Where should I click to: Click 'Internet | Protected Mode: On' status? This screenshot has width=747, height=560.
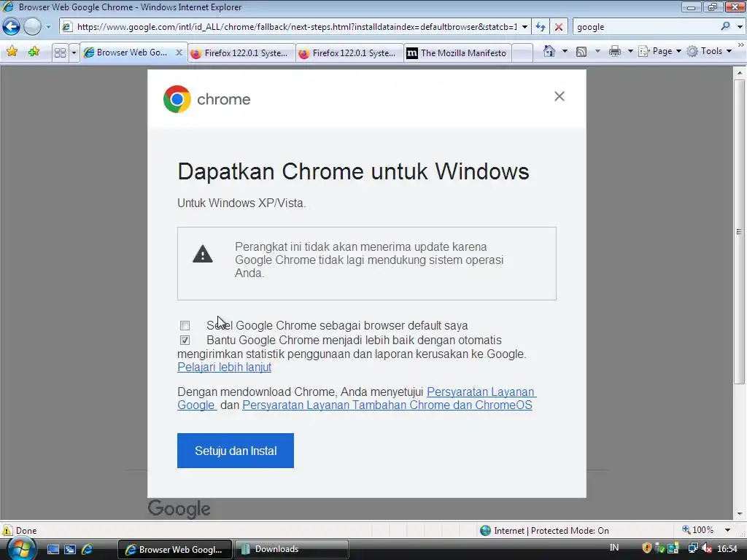click(544, 531)
